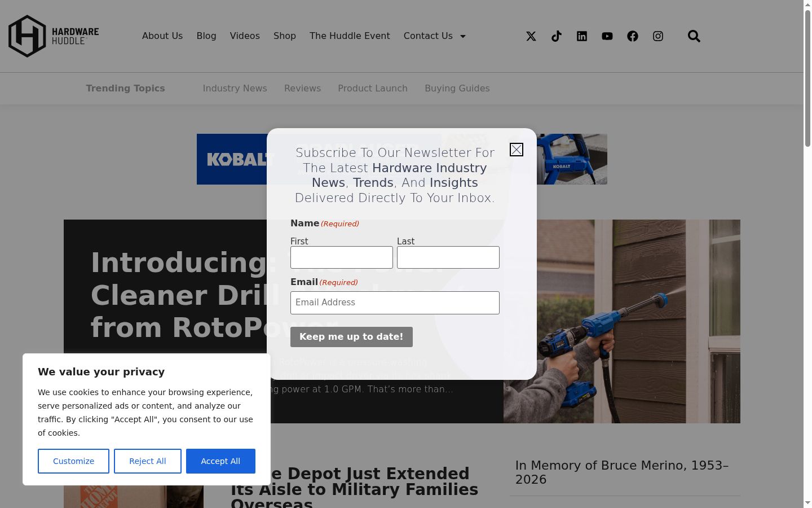Go to the Blog menu item

coord(206,36)
